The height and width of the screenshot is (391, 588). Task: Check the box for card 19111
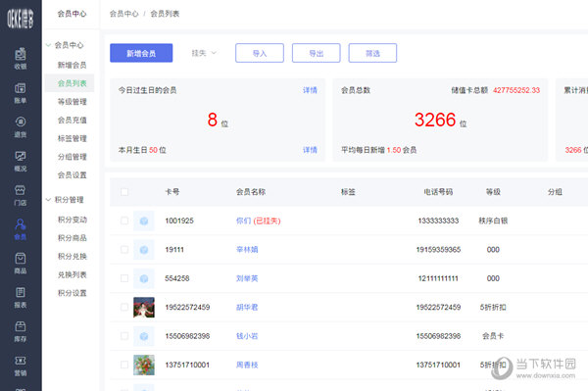point(124,250)
